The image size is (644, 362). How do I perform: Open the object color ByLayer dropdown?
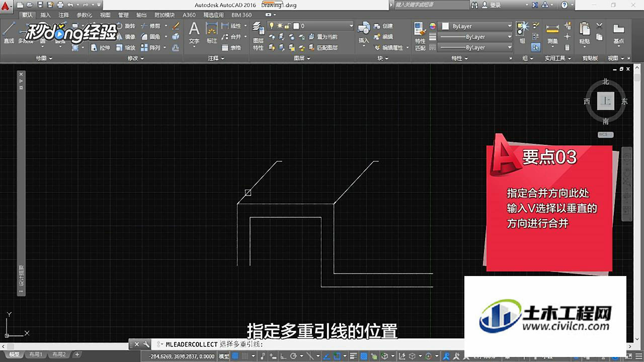[x=476, y=26]
